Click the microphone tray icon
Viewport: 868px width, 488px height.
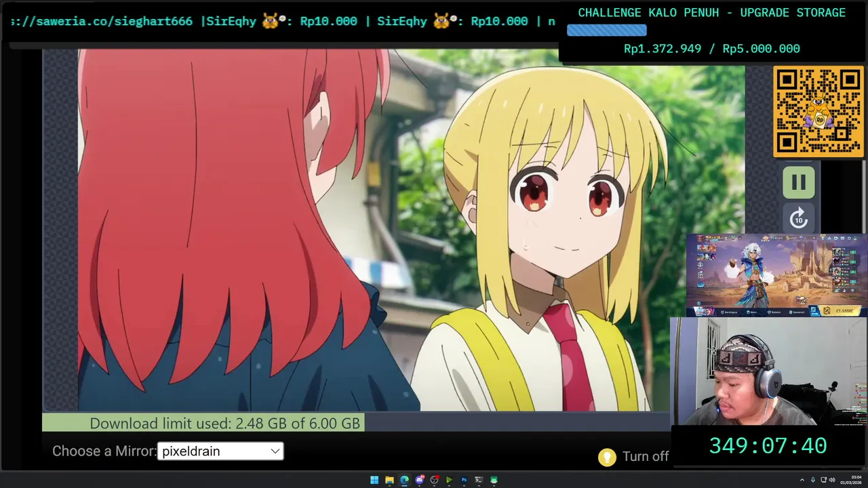(813, 480)
